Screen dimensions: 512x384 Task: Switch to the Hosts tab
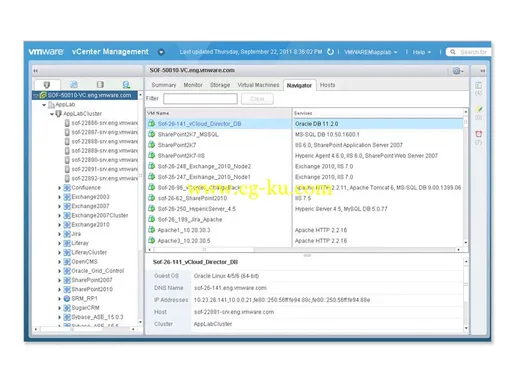tap(328, 85)
